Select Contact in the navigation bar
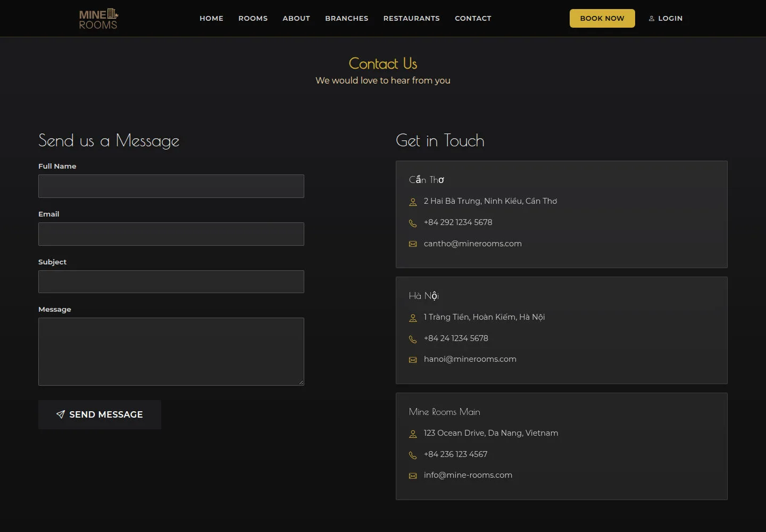Viewport: 766px width, 532px height. (473, 18)
